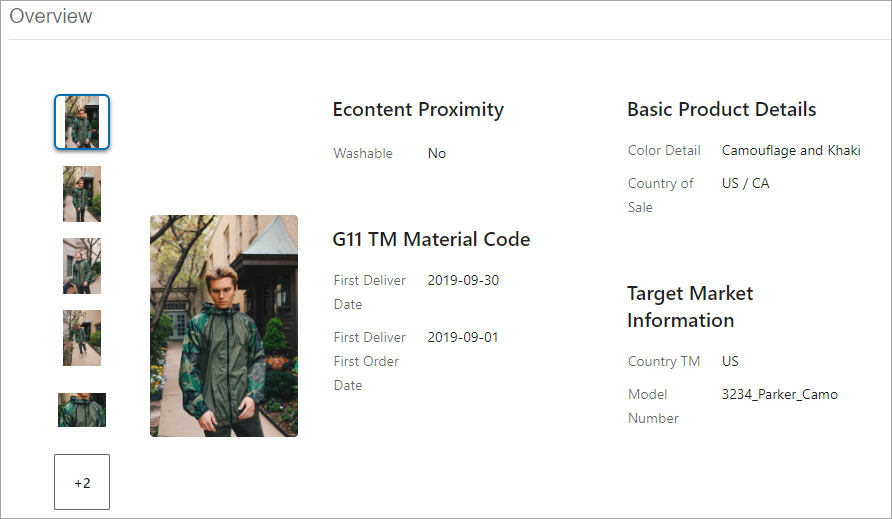Click the Camouflage and Khaki color value
This screenshot has height=519, width=892.
[x=791, y=150]
